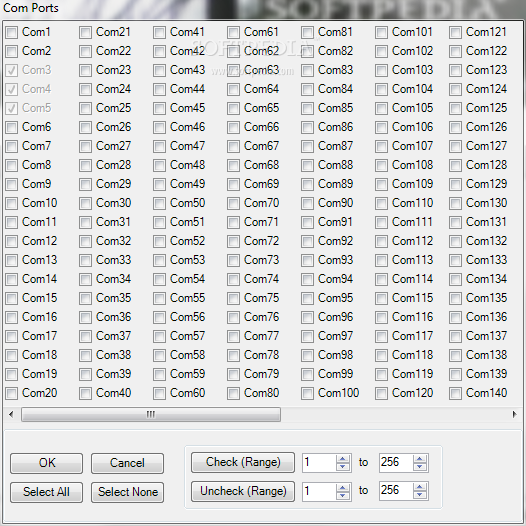Image resolution: width=526 pixels, height=526 pixels.
Task: Check the Com20 checkbox
Action: 12,393
